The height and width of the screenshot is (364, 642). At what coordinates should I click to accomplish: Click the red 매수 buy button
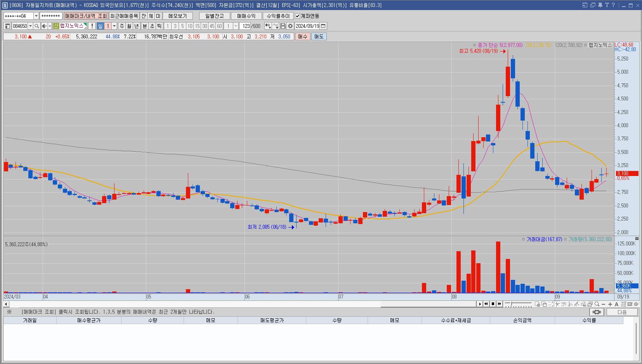tap(302, 36)
